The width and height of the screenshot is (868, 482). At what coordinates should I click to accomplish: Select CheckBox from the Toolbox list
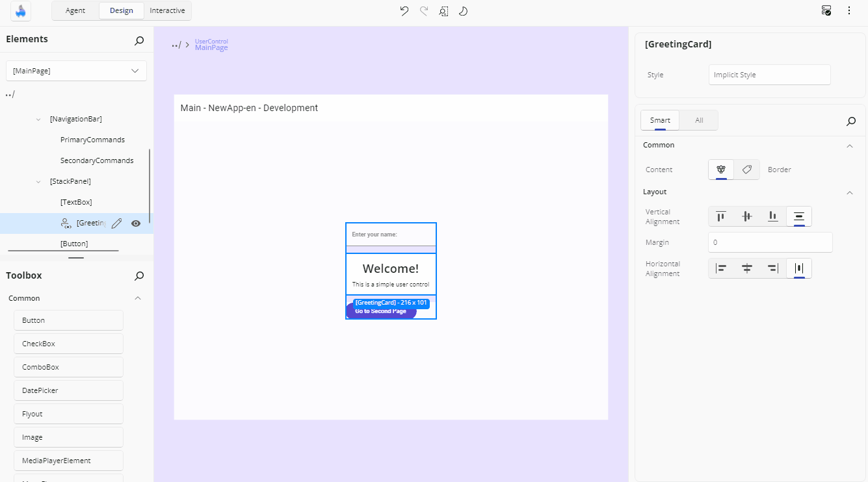pos(68,343)
